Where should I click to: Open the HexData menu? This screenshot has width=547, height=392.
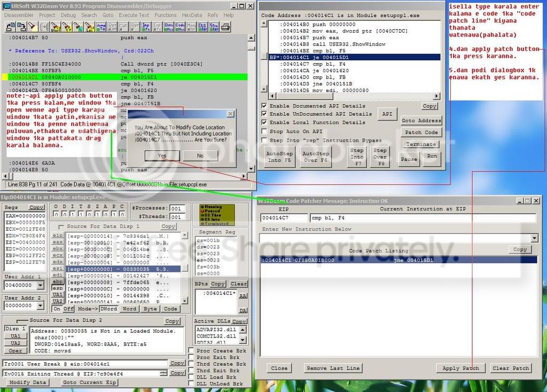(192, 15)
